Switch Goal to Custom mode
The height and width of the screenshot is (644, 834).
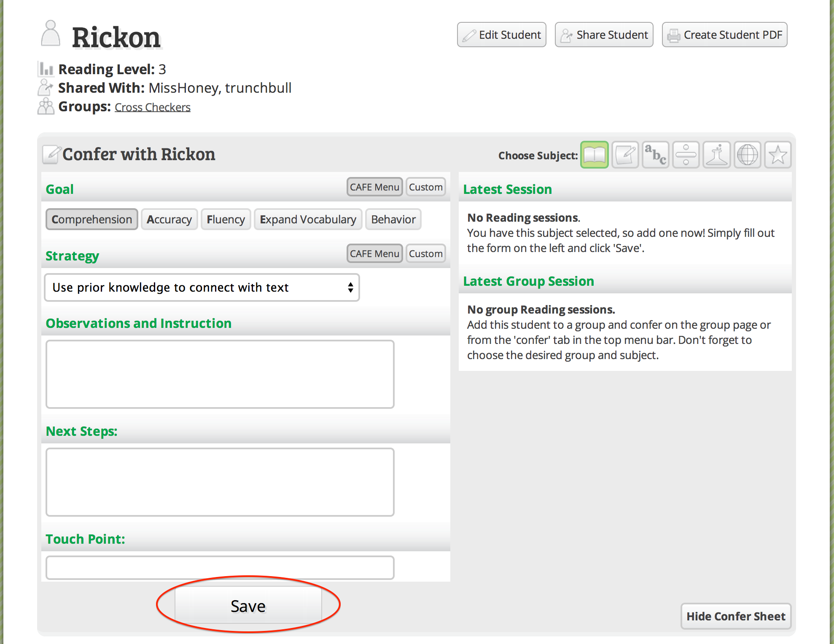[x=425, y=187]
